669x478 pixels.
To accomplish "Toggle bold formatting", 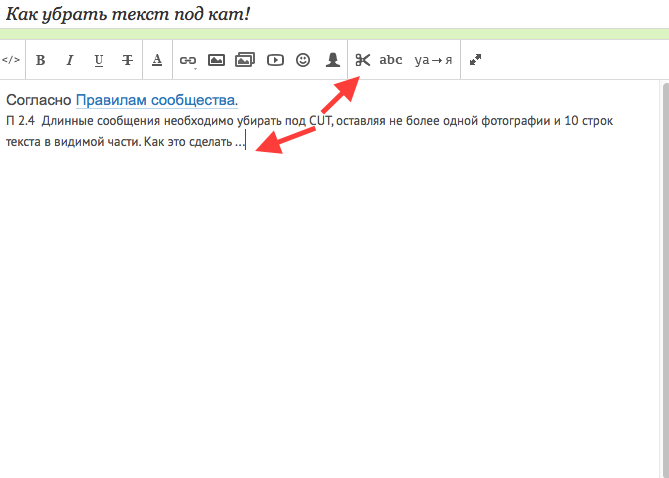I will coord(41,60).
